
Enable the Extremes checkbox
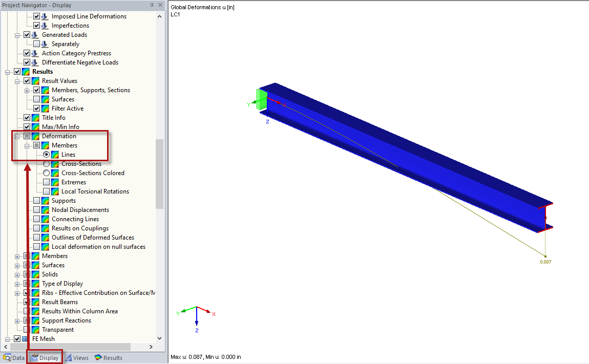coord(46,182)
